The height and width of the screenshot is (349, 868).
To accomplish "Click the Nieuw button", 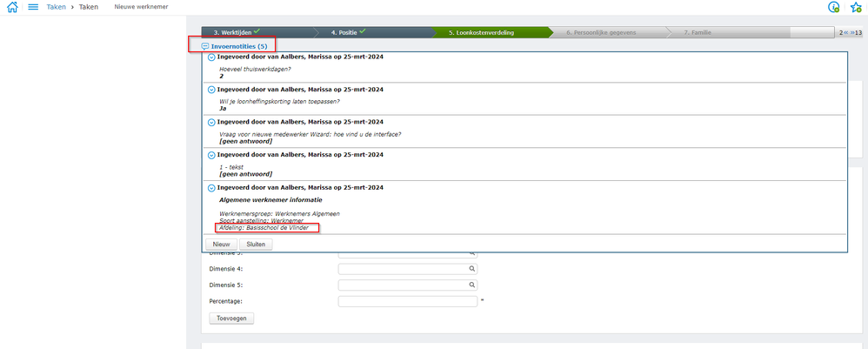I will (222, 244).
